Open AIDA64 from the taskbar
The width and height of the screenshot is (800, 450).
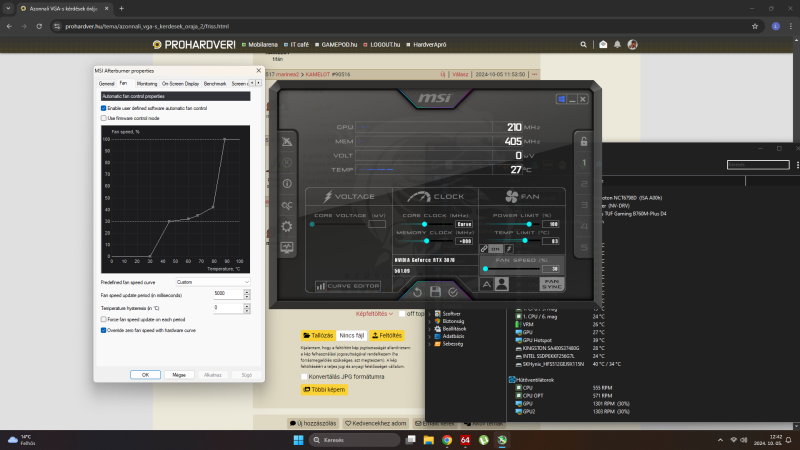[465, 440]
